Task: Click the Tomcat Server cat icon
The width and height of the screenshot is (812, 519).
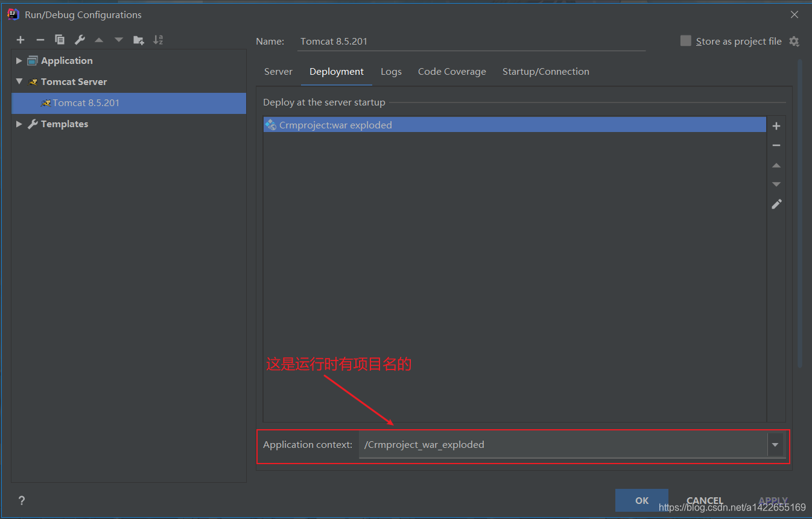Action: tap(33, 82)
